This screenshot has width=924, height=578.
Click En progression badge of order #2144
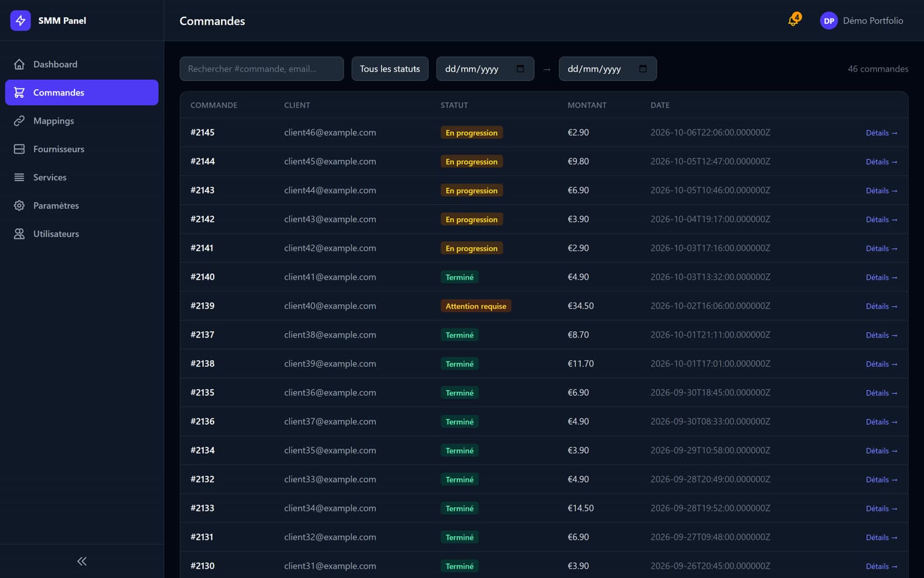(x=471, y=162)
